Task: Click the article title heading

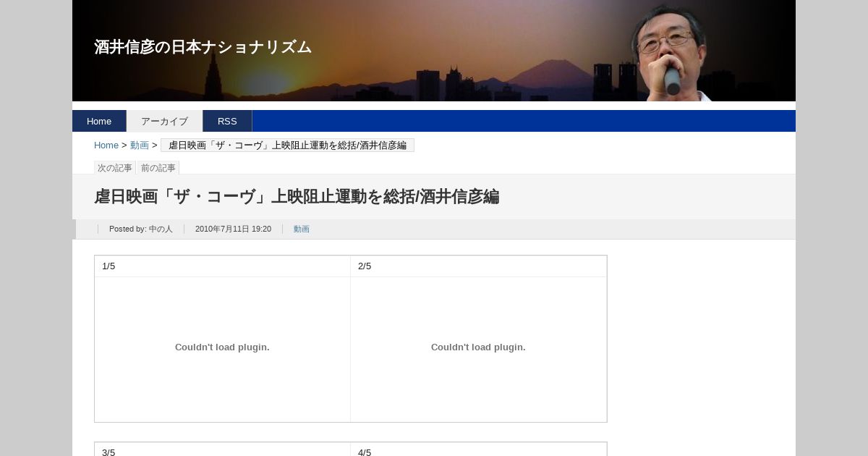Action: tap(297, 197)
